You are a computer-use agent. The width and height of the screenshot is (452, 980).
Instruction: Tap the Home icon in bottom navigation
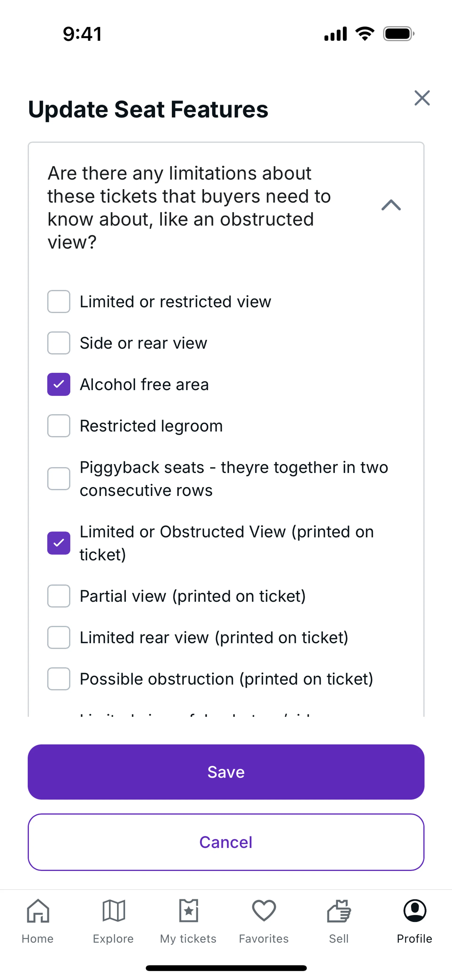(x=38, y=911)
